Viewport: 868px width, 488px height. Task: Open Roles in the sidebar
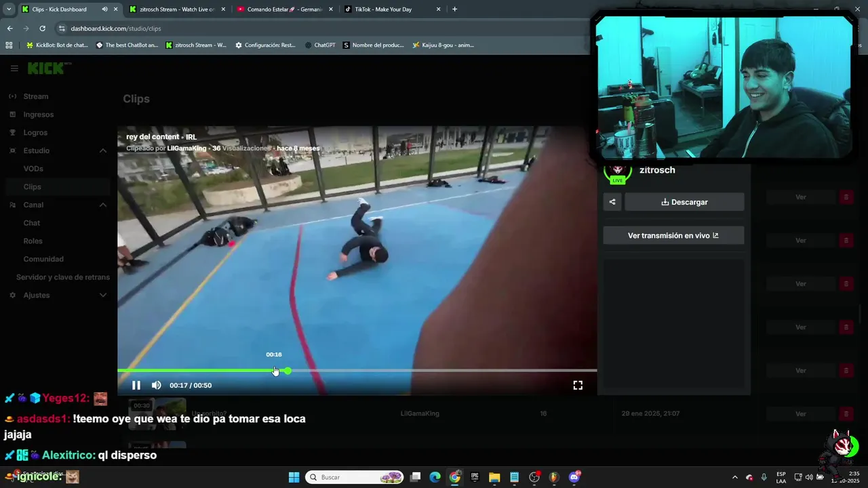tap(33, 241)
